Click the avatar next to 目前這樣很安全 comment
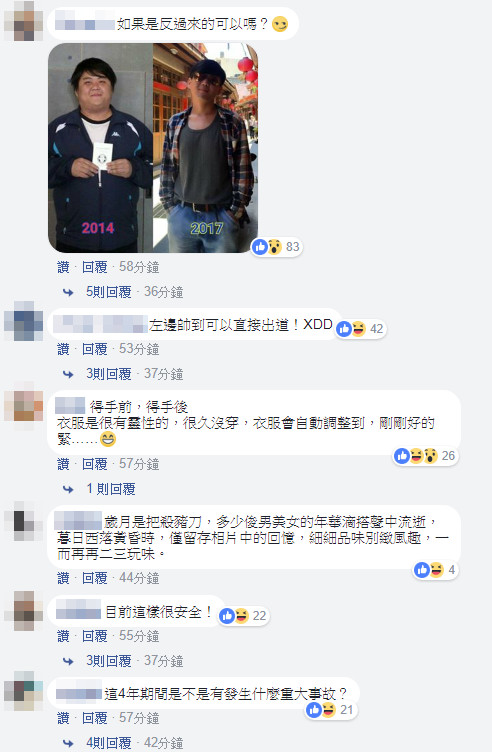The image size is (492, 752). coord(23,611)
